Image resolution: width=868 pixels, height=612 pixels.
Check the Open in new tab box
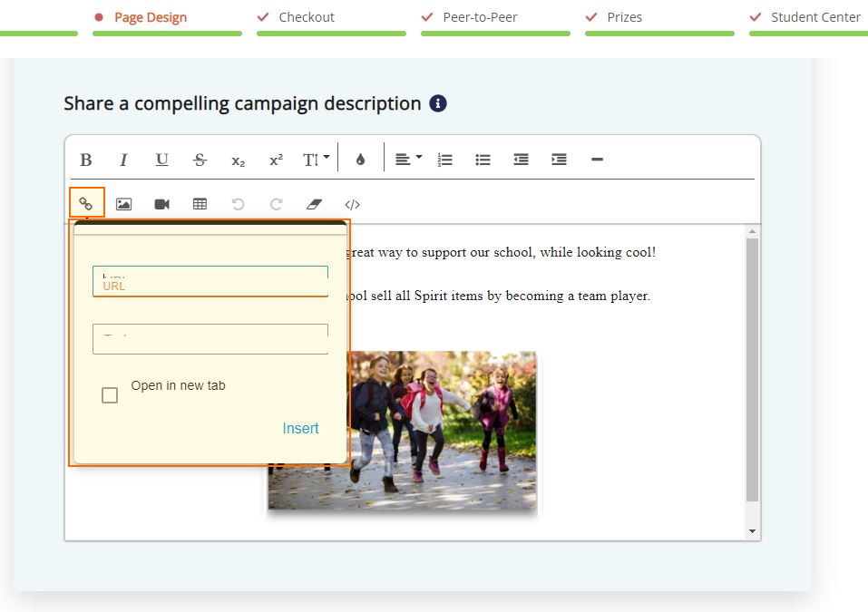point(110,395)
